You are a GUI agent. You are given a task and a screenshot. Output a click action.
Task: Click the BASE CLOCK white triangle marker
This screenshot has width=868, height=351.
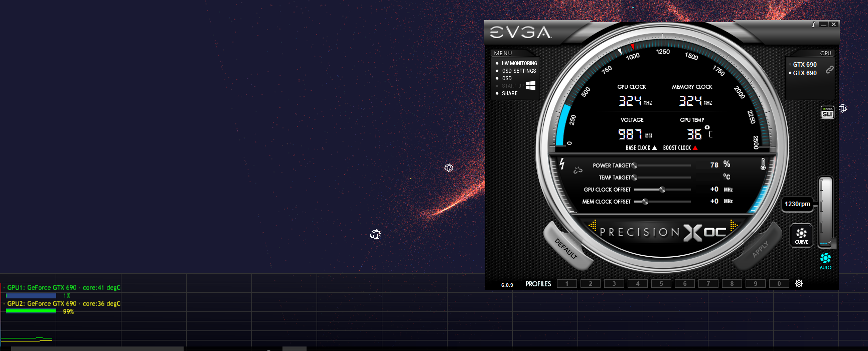[x=654, y=148]
